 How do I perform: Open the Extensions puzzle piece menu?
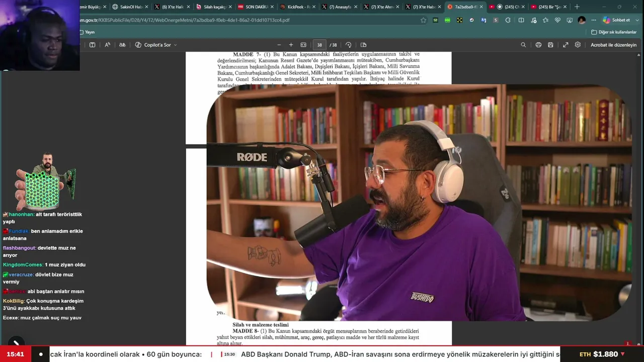click(x=508, y=20)
